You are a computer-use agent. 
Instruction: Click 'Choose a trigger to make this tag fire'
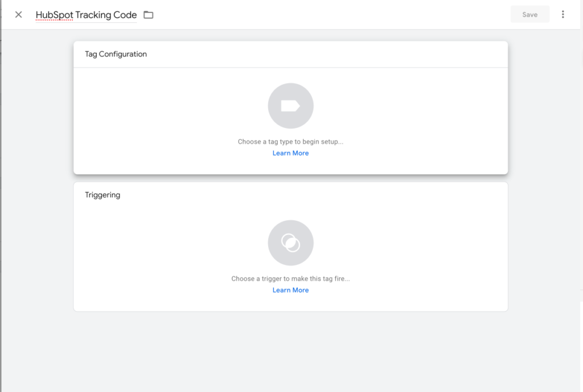pos(290,278)
